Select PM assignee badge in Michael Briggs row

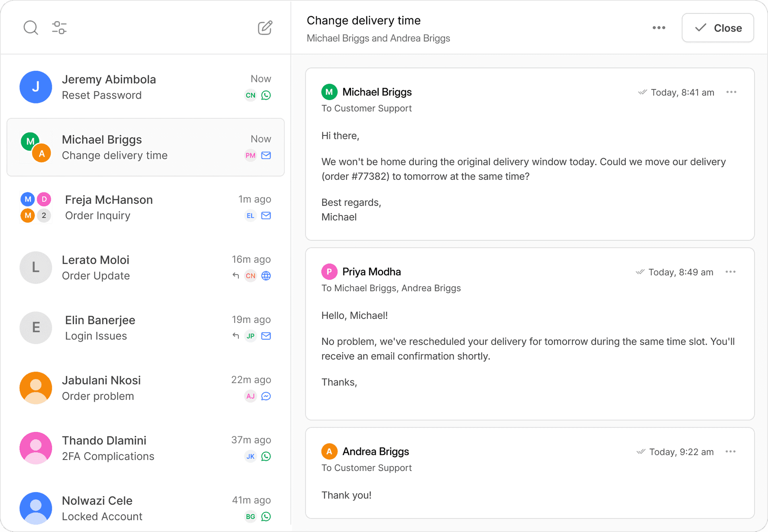250,155
